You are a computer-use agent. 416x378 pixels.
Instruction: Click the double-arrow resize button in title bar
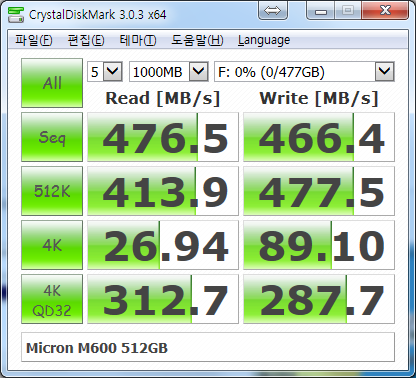(273, 11)
